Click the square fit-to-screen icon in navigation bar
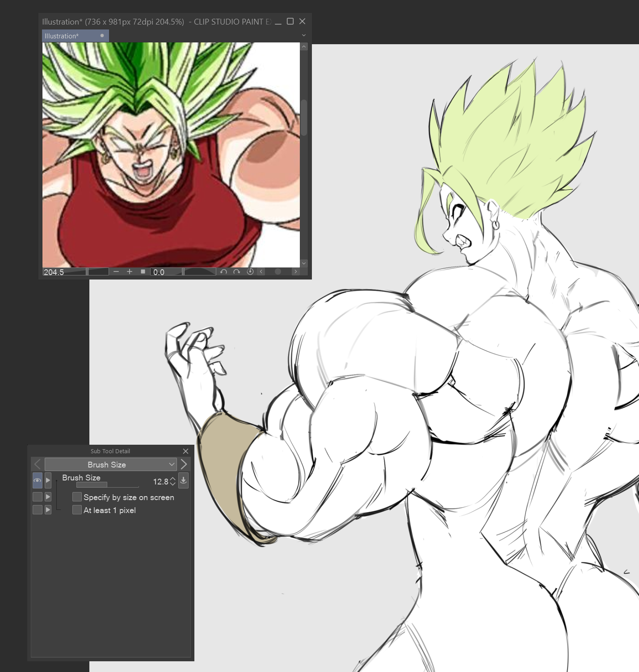 (143, 271)
